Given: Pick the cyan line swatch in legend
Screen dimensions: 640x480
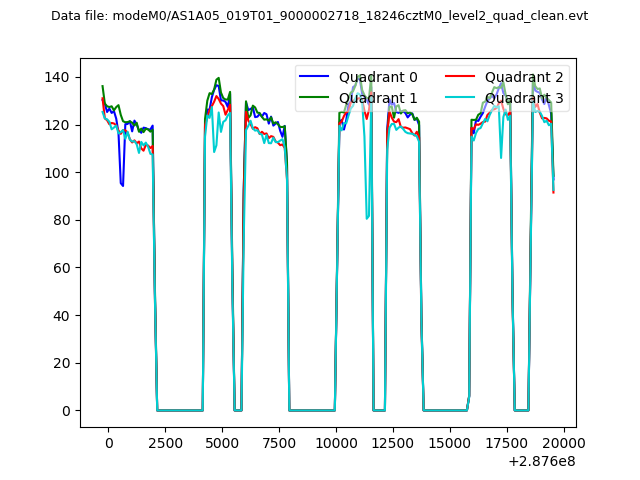Looking at the screenshot, I should click(462, 97).
